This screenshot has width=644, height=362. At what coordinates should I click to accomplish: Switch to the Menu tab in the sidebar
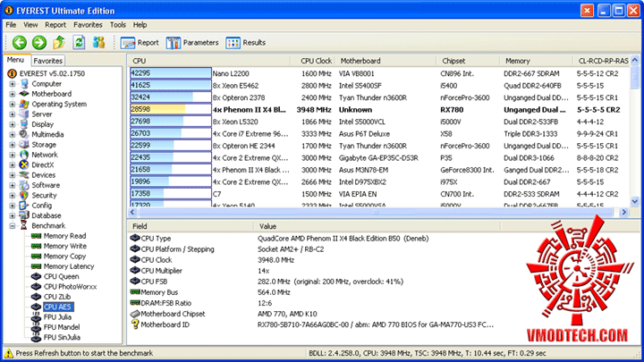coord(15,60)
